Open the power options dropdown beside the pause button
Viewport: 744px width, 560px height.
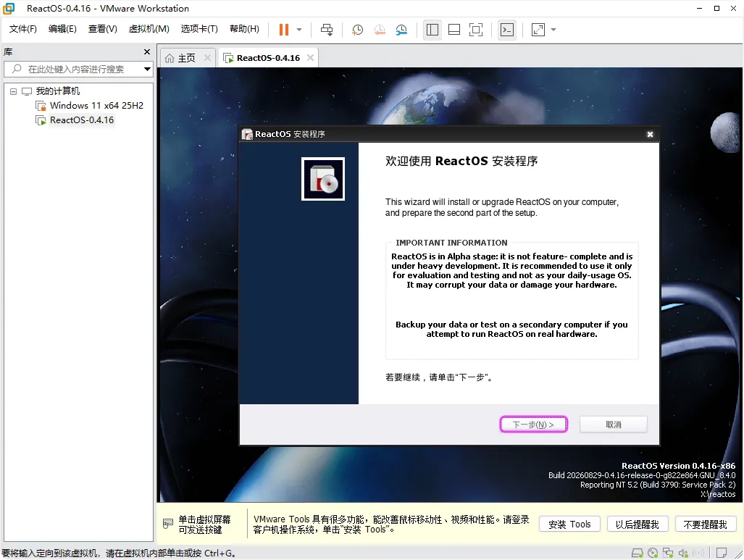pos(299,30)
